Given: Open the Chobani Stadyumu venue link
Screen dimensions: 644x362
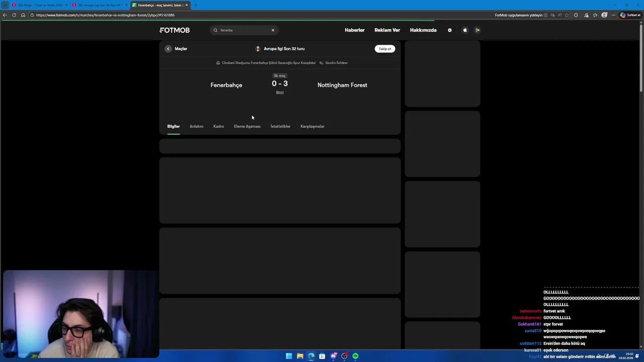Looking at the screenshot, I should (x=269, y=63).
